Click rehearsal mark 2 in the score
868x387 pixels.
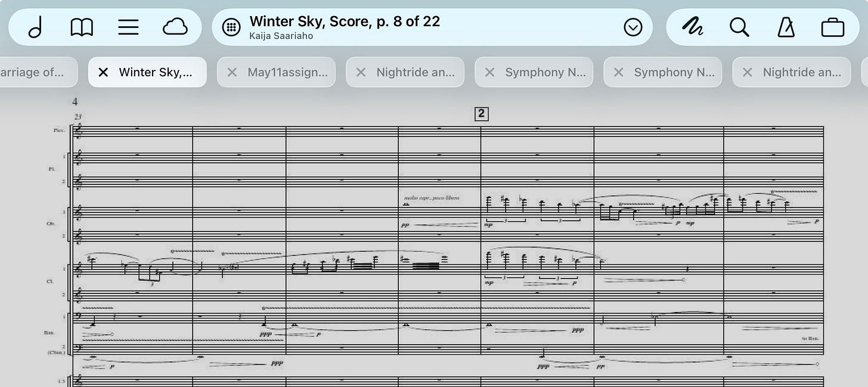[x=481, y=114]
